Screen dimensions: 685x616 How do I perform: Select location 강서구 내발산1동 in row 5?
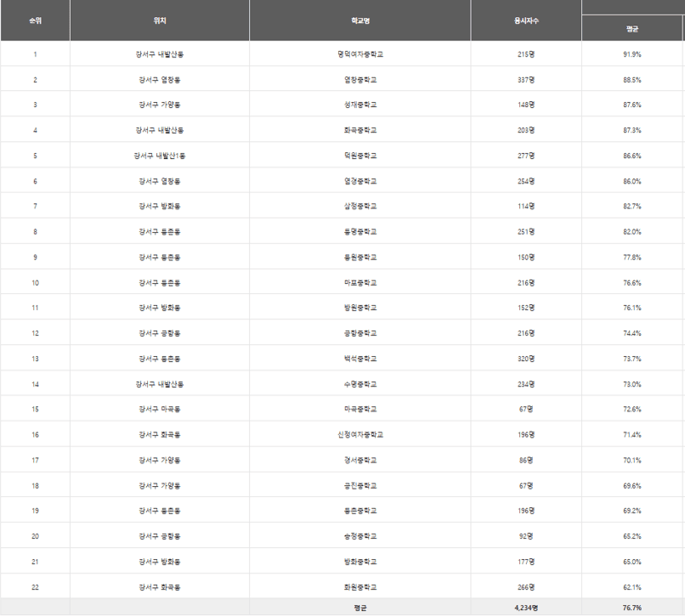(x=160, y=155)
